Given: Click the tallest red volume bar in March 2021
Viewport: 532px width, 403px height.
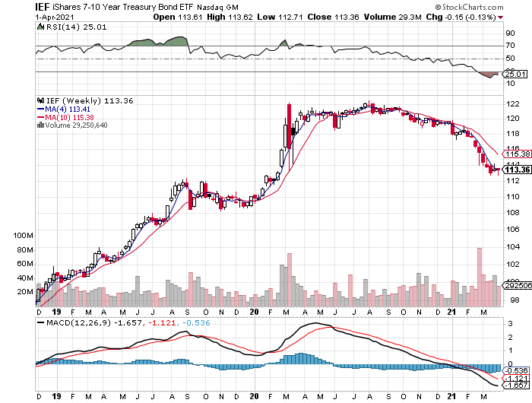Looking at the screenshot, I should click(x=480, y=277).
